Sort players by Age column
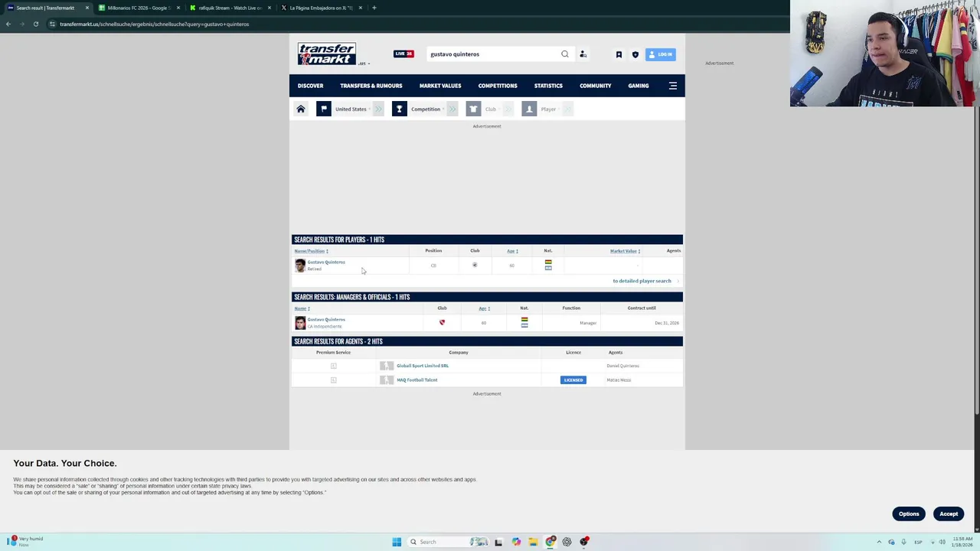This screenshot has height=551, width=980. (512, 251)
